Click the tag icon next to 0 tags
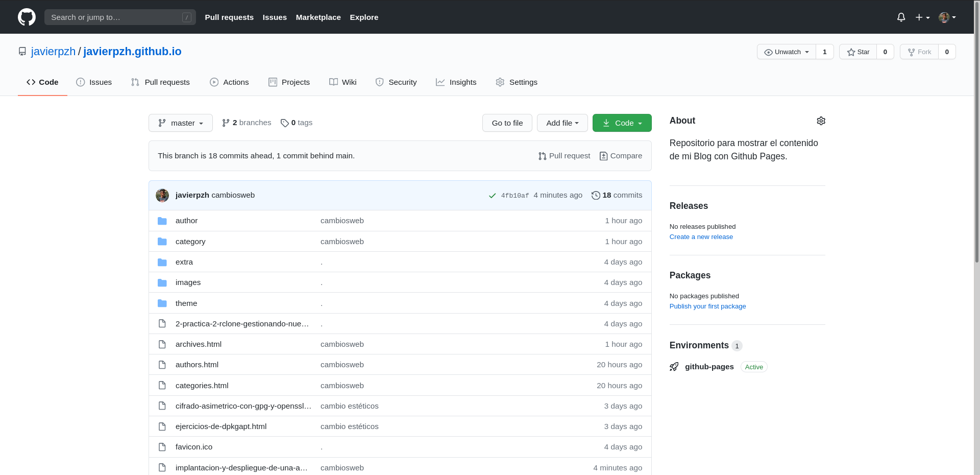 click(x=285, y=123)
